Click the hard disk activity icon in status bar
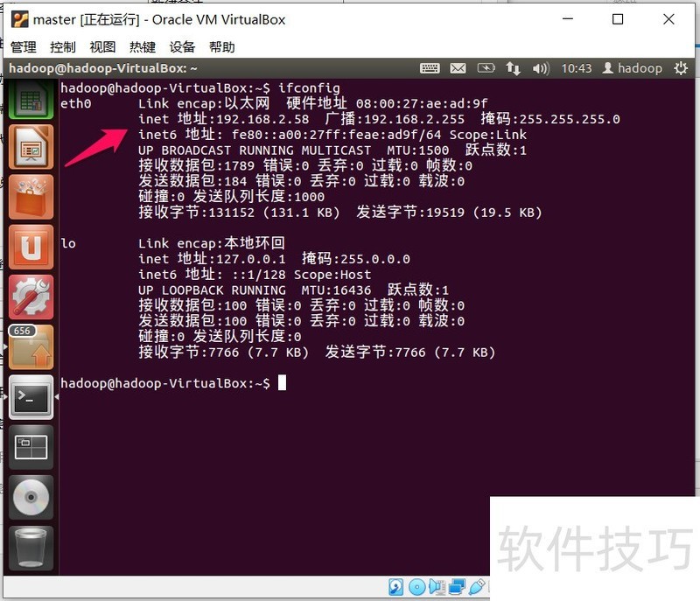 396,587
